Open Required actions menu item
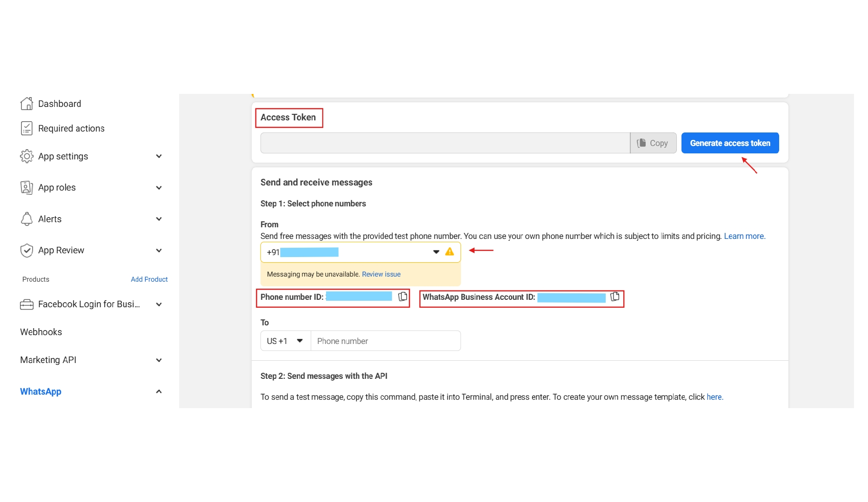The image size is (868, 502). 71,128
